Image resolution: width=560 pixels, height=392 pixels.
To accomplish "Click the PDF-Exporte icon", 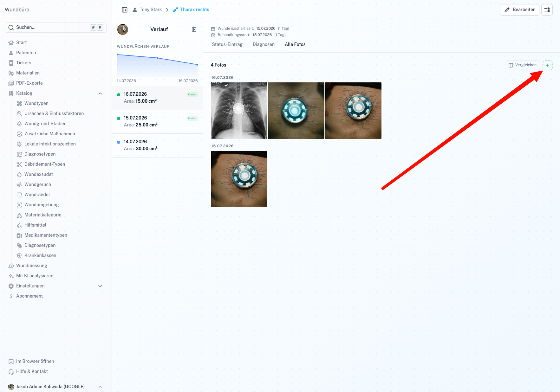I will (x=11, y=83).
